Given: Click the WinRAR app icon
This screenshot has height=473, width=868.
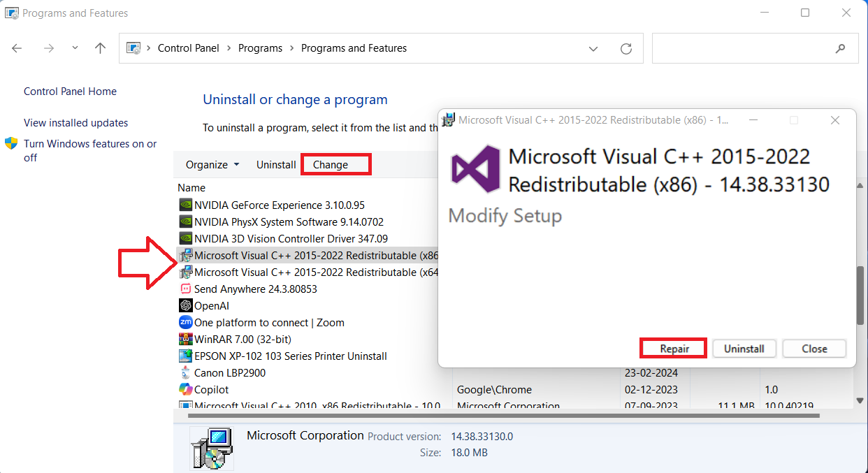Looking at the screenshot, I should point(185,339).
